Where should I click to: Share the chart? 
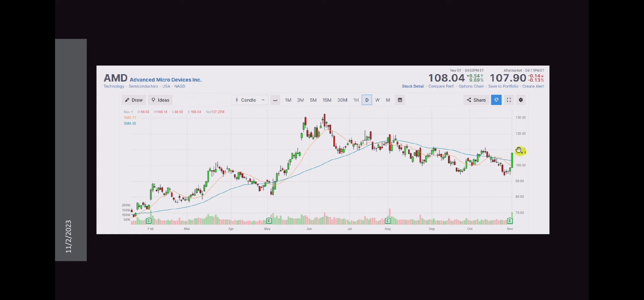[x=476, y=100]
